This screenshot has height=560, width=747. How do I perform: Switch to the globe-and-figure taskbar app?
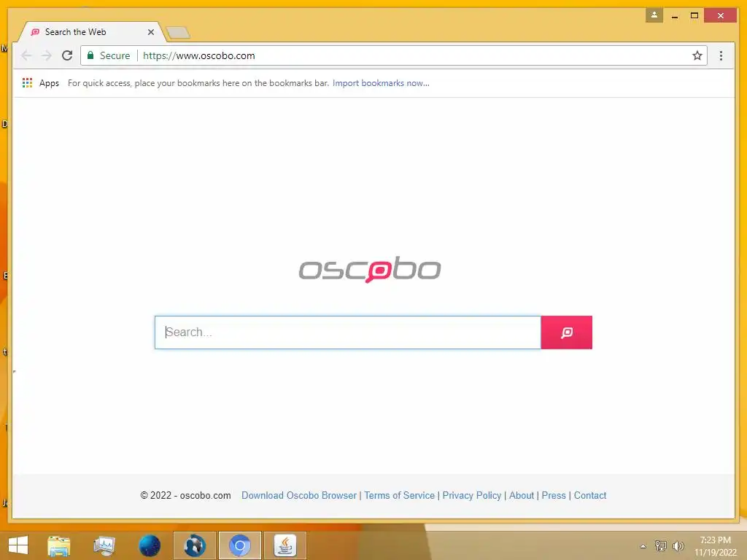tap(194, 545)
